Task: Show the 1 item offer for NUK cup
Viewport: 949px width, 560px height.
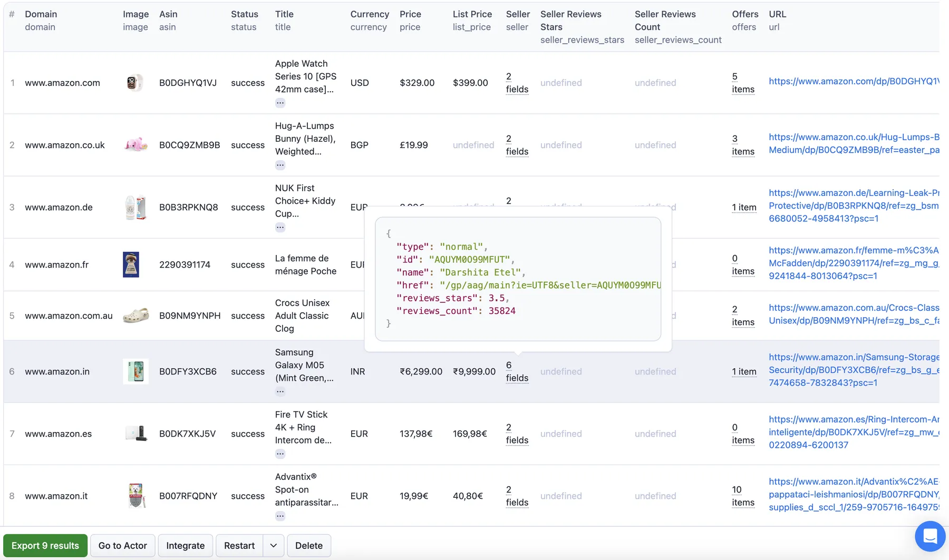Action: click(x=744, y=207)
